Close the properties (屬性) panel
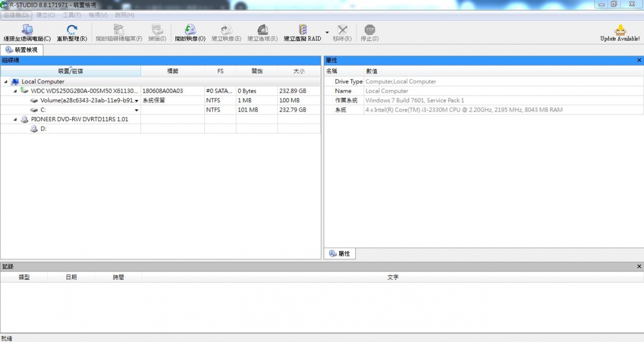This screenshot has width=644, height=342. [x=639, y=61]
